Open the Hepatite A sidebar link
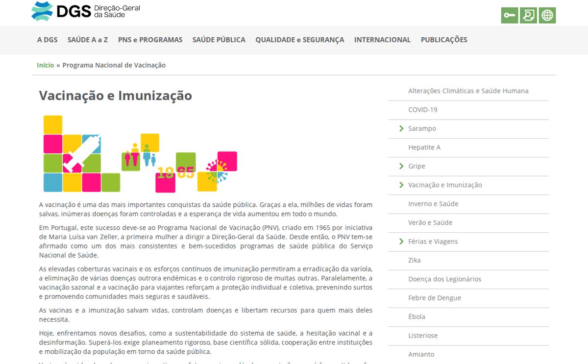 pos(424,147)
